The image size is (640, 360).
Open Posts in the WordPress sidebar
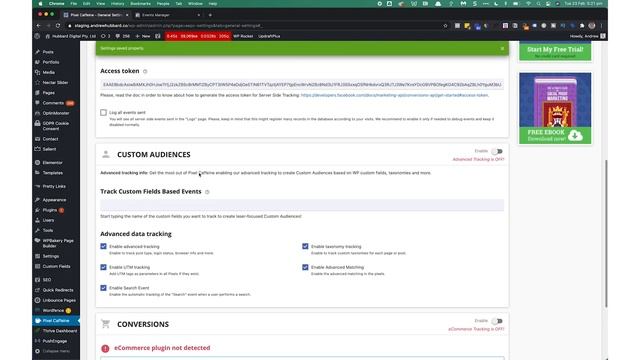tap(48, 52)
